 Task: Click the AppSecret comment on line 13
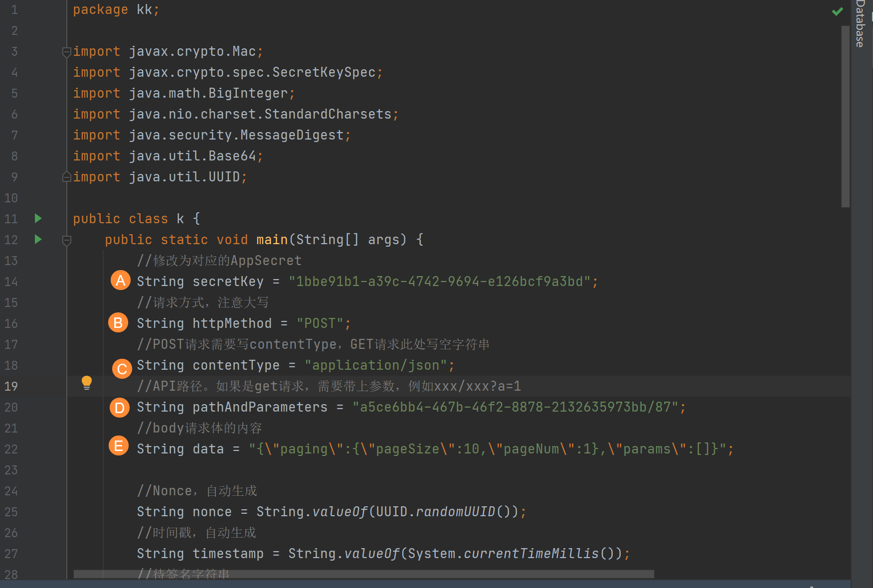click(x=219, y=261)
